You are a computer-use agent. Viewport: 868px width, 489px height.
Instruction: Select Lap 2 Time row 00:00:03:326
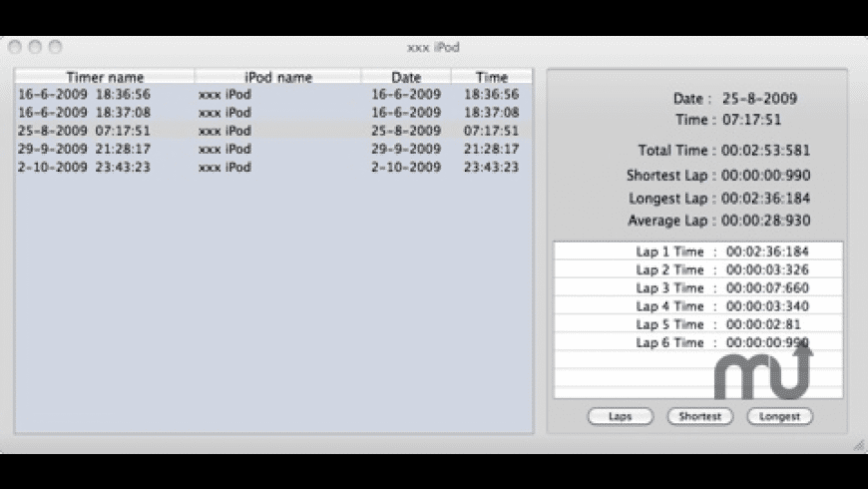click(698, 269)
